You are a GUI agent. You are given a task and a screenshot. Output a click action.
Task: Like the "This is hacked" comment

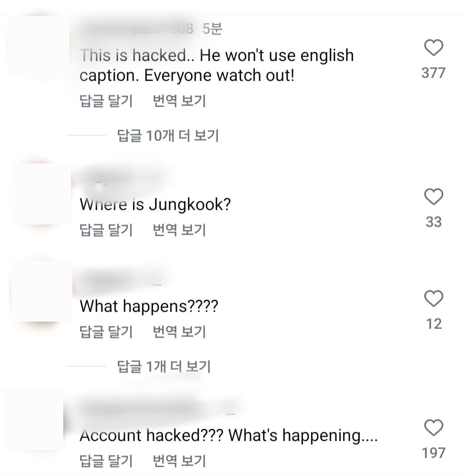(433, 48)
